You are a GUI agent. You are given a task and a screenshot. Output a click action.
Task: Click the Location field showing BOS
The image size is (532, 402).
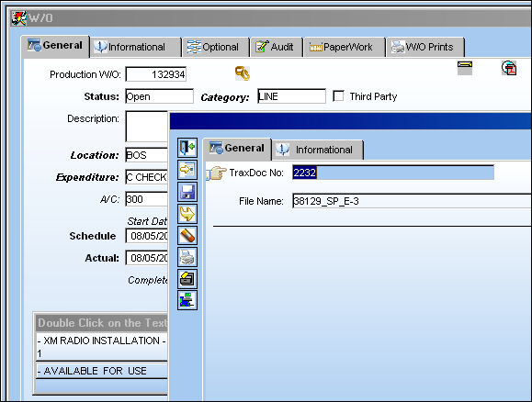pyautogui.click(x=147, y=155)
